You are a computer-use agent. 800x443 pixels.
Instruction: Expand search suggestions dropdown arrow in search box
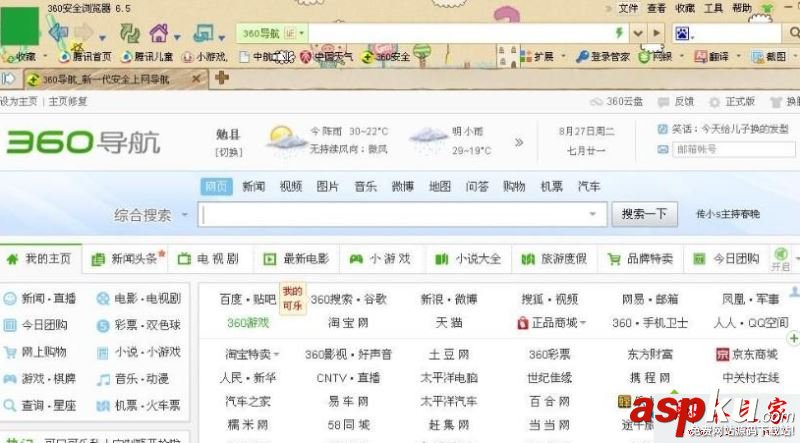[592, 214]
